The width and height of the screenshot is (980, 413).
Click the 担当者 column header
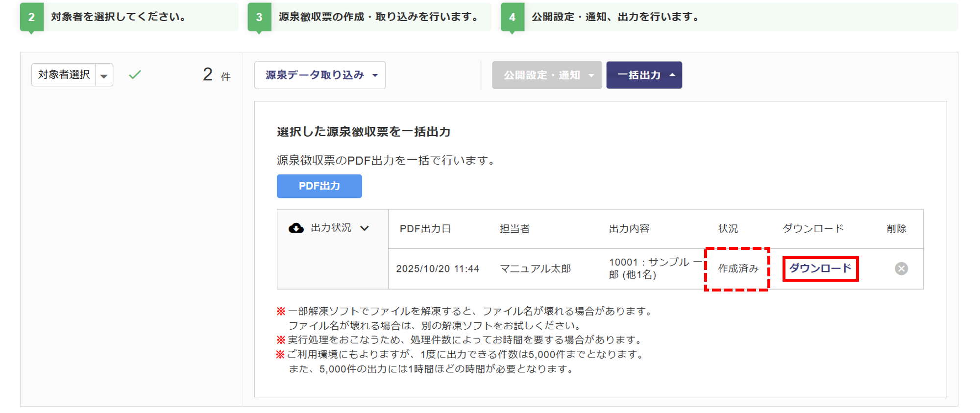point(514,229)
